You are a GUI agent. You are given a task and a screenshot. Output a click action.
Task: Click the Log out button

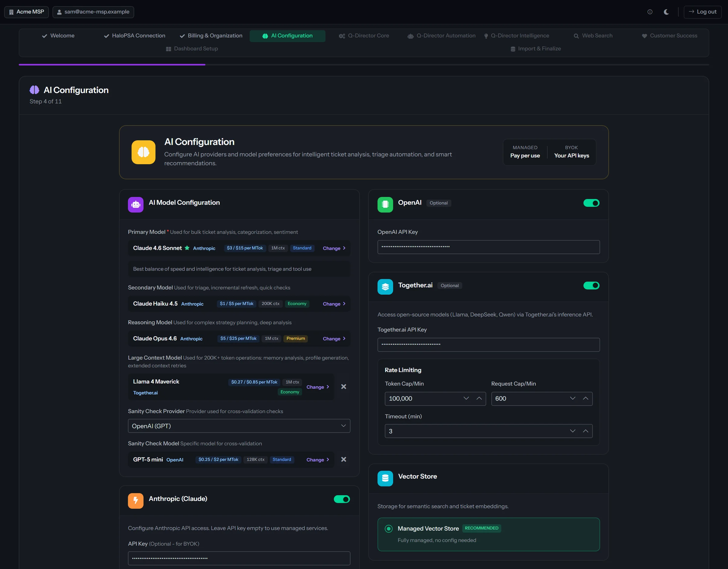click(702, 12)
